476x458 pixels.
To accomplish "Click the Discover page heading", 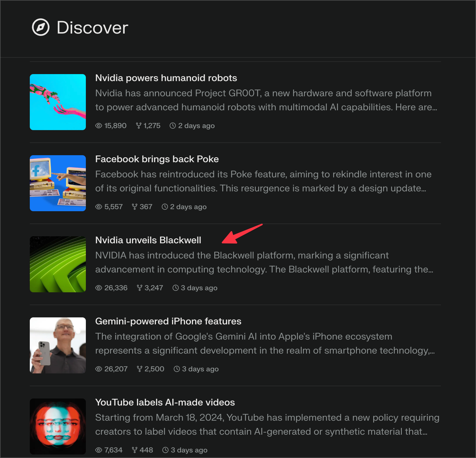I will [x=92, y=28].
